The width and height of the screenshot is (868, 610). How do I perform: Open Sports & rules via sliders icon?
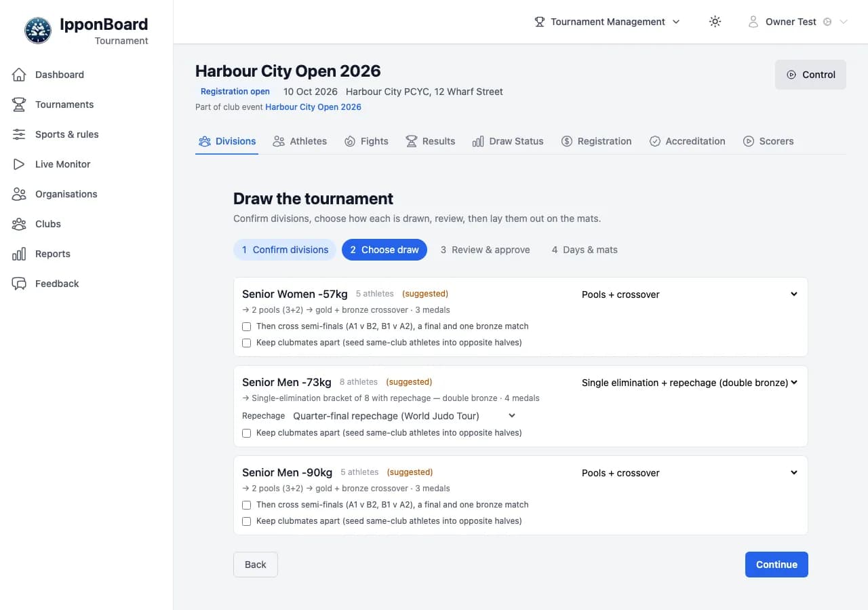click(19, 134)
